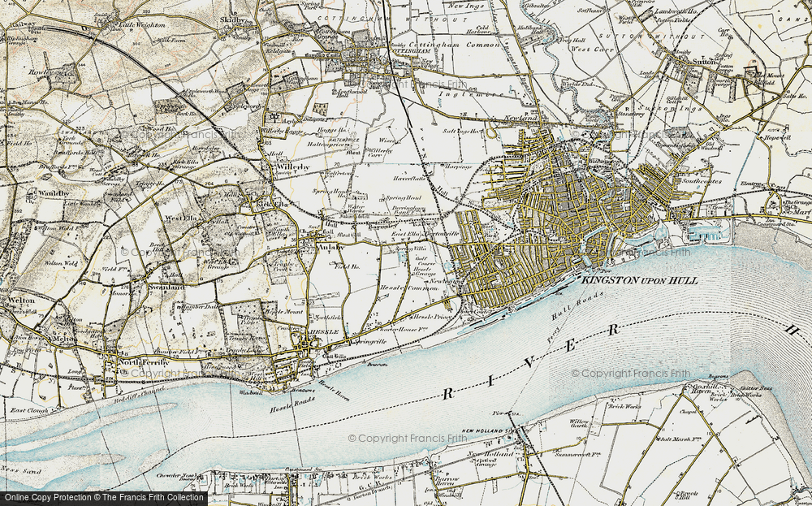Select the Springville label near Hessle
The image size is (812, 506).
(369, 342)
